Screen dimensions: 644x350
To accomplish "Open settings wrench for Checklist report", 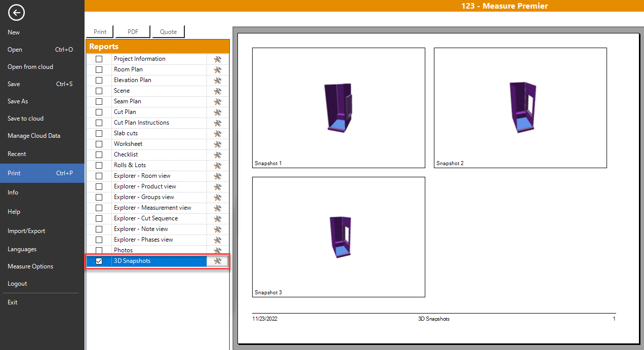I will tap(217, 154).
